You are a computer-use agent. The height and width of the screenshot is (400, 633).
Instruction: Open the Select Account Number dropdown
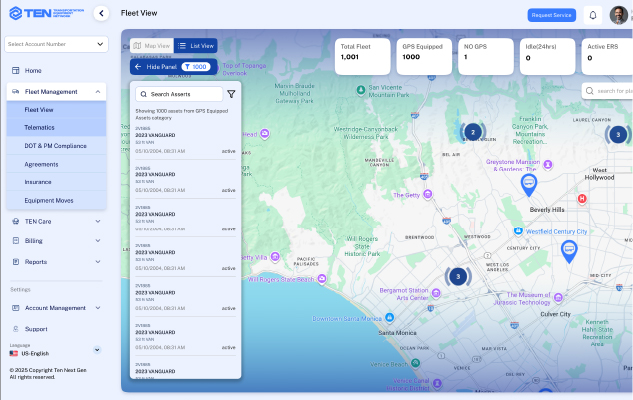[x=55, y=44]
